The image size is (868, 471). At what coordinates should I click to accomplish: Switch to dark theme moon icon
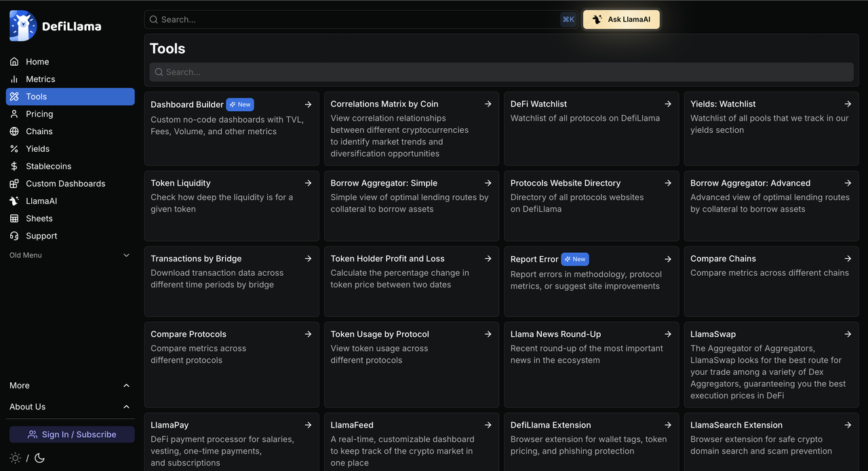[39, 458]
